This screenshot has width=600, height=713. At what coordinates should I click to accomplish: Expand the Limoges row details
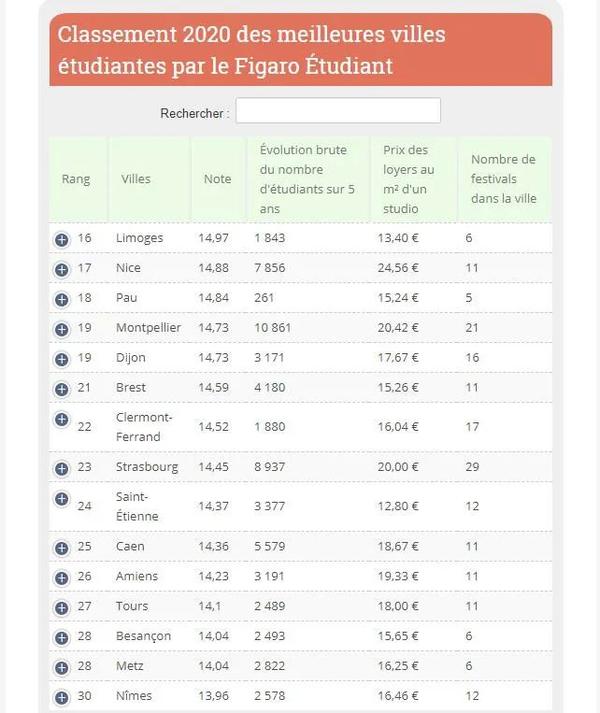click(x=61, y=239)
